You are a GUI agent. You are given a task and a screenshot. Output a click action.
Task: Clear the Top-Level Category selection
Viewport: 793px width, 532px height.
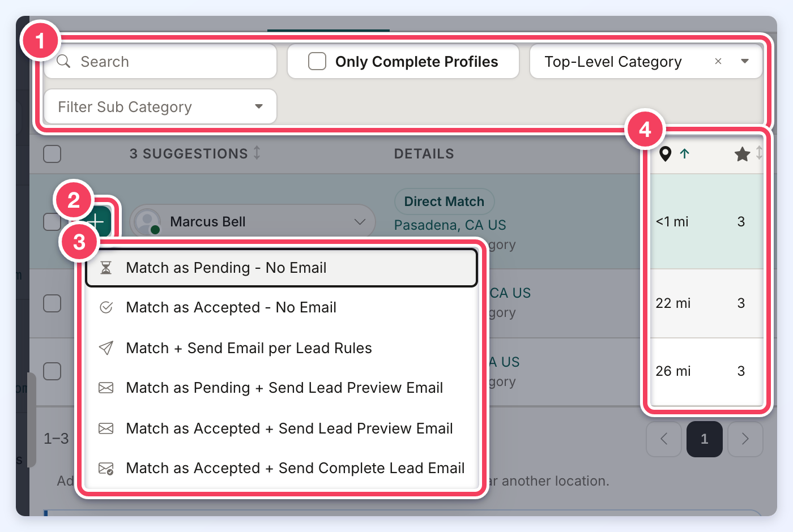(718, 61)
